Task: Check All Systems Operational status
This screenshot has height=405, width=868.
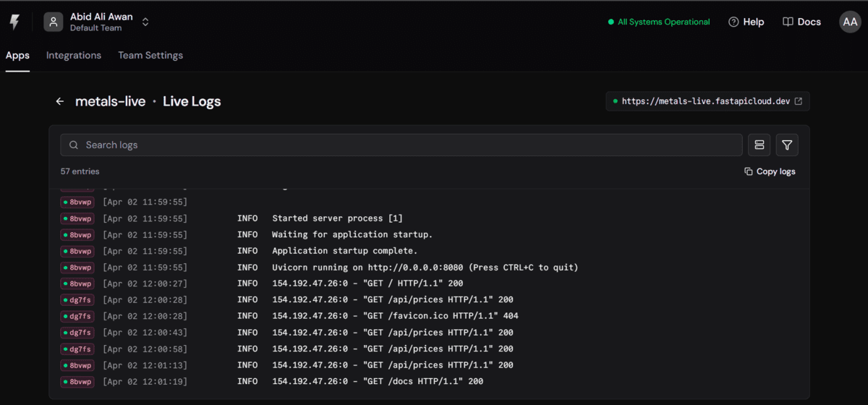Action: coord(659,22)
